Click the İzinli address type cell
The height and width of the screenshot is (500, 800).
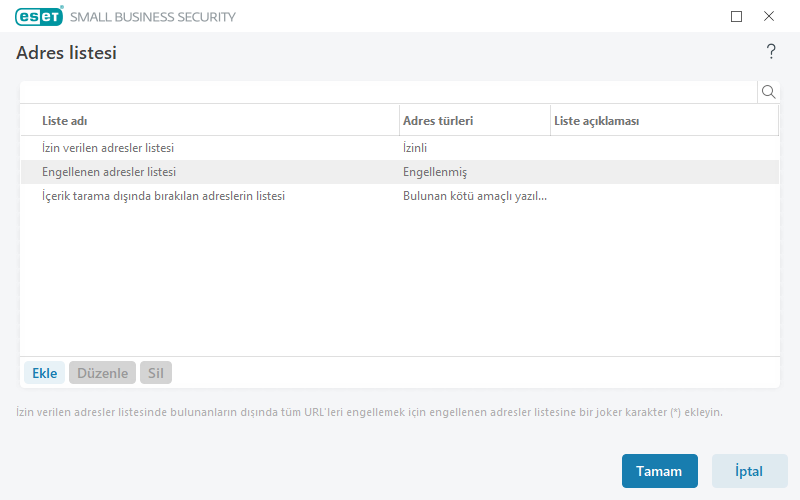pyautogui.click(x=415, y=148)
